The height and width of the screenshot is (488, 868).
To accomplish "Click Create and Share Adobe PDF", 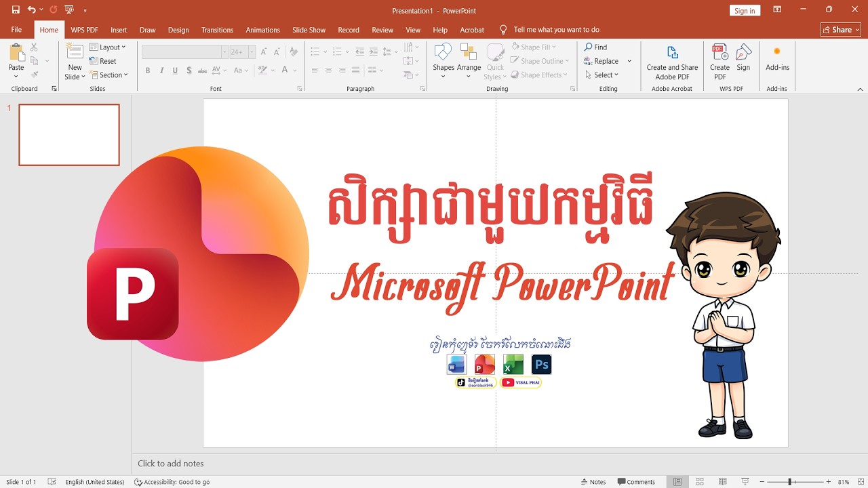I will 672,62.
